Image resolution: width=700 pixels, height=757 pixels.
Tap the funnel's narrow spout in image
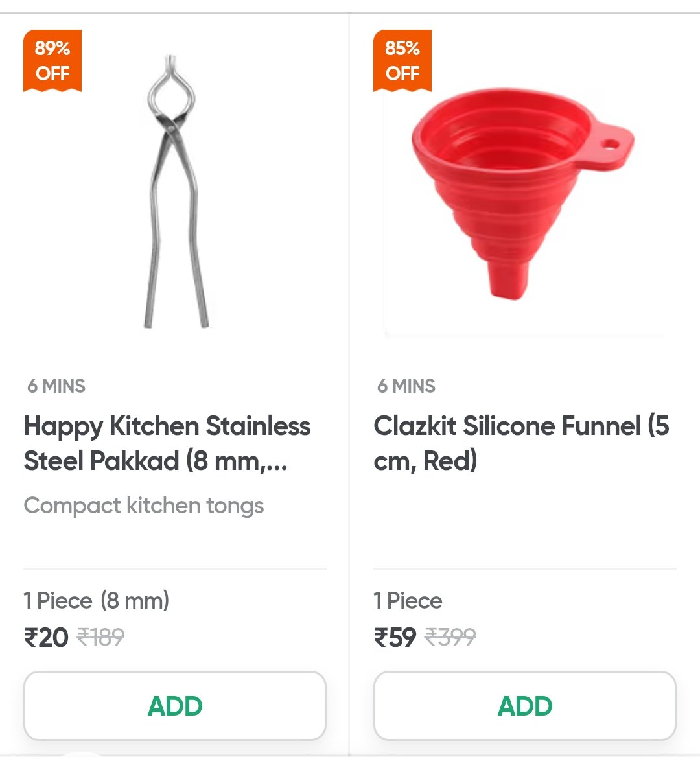507,279
